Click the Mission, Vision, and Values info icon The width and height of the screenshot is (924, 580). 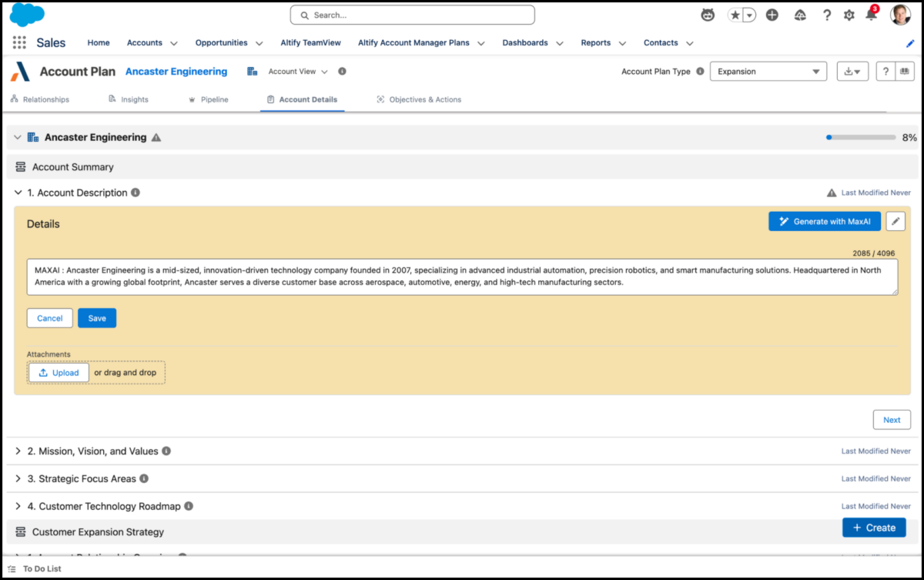(166, 451)
